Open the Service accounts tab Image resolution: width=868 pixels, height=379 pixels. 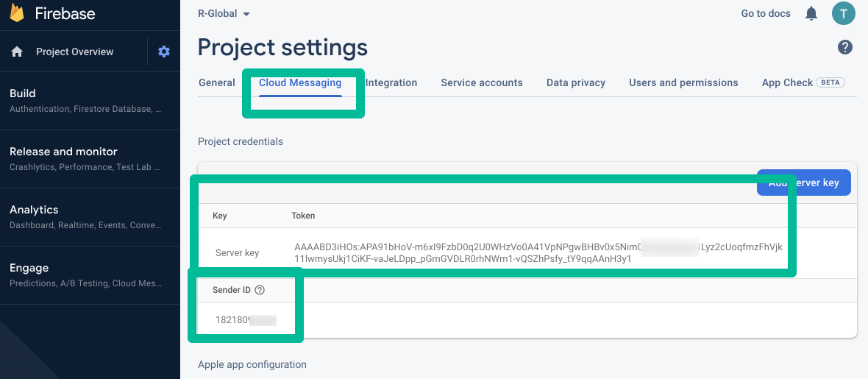click(x=482, y=83)
